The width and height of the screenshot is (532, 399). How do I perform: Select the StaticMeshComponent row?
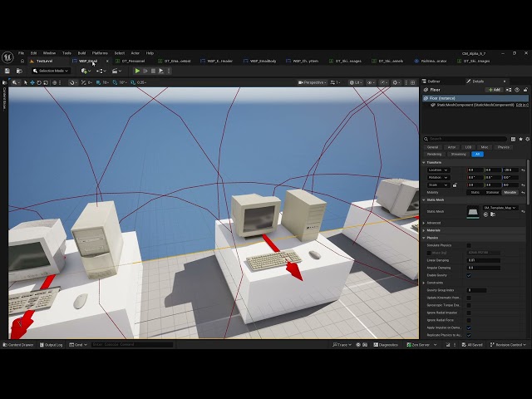tap(475, 106)
